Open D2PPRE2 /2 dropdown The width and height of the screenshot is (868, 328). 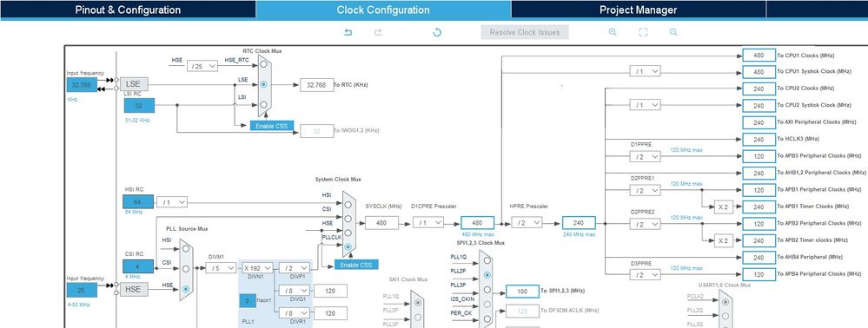(645, 224)
